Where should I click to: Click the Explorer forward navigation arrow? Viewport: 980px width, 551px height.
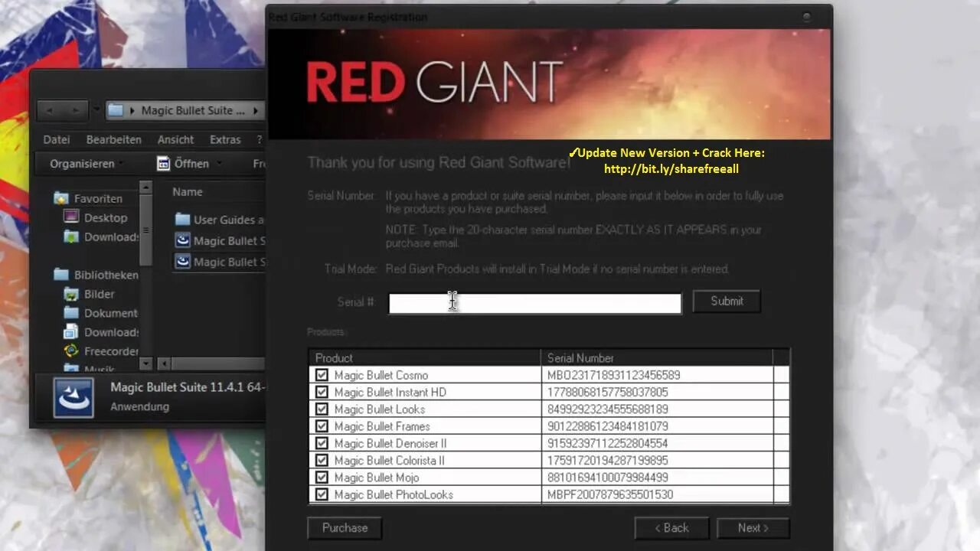tap(75, 110)
